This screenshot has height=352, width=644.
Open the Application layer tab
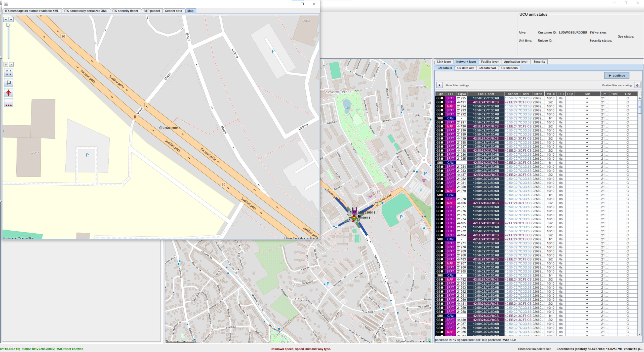(x=516, y=62)
